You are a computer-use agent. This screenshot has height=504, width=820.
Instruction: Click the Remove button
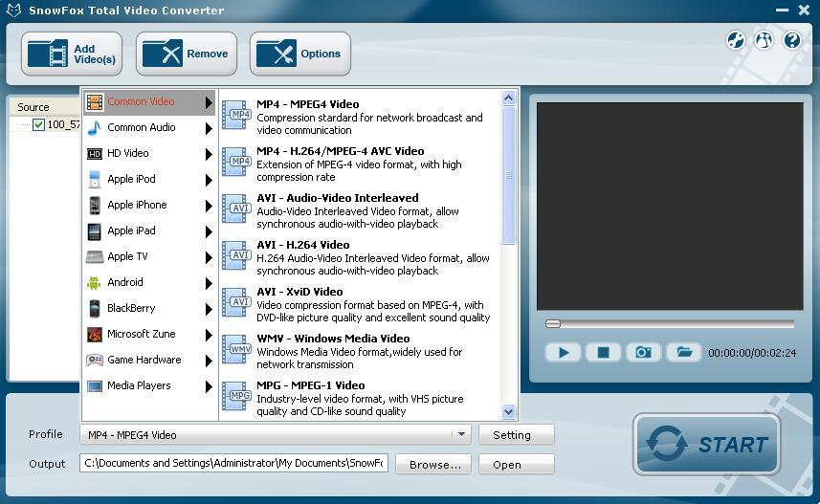[187, 54]
